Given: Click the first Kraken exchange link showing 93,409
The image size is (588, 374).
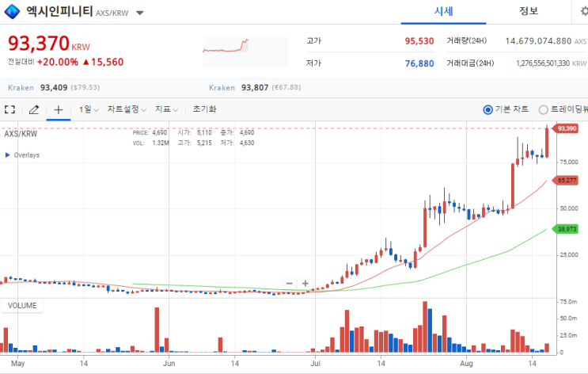Looking at the screenshot, I should click(x=21, y=87).
